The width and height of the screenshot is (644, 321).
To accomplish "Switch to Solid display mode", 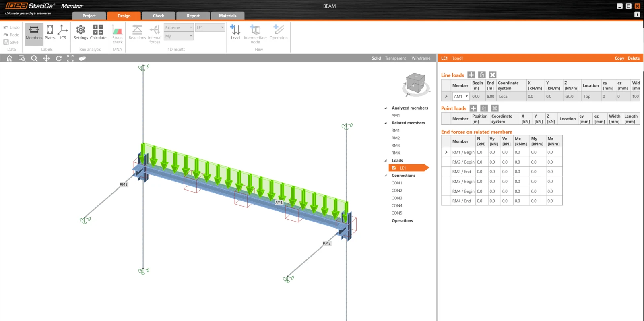I will (376, 58).
